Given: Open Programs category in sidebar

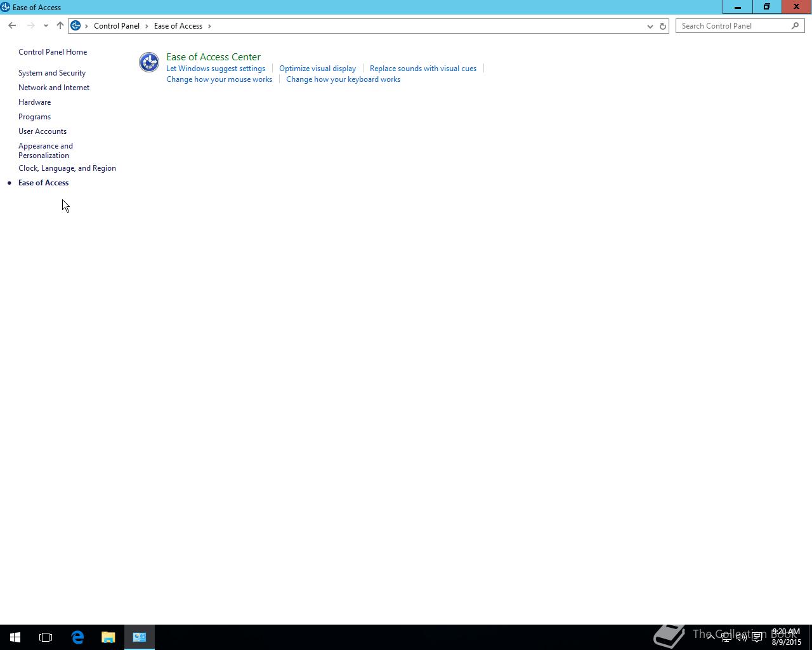Looking at the screenshot, I should point(34,117).
